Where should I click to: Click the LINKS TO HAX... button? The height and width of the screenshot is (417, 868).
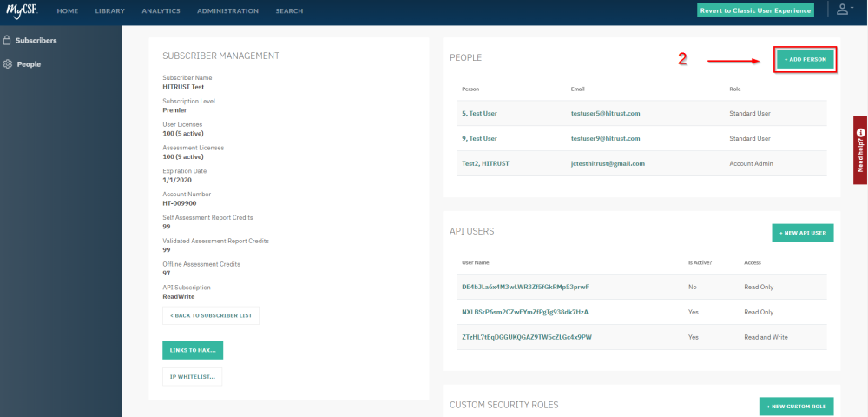193,351
